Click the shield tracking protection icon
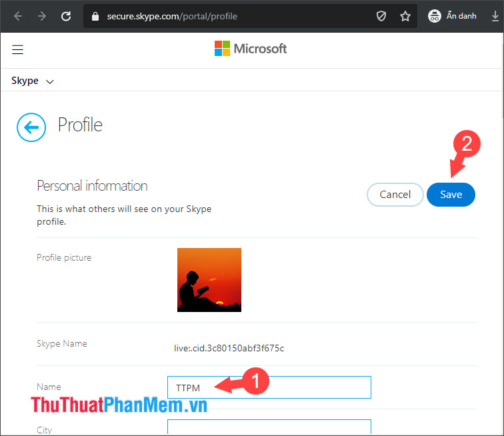 pyautogui.click(x=381, y=16)
